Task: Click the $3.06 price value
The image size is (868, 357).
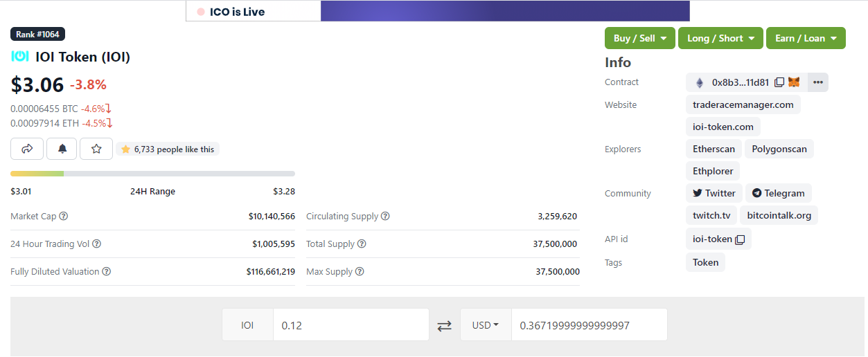Action: tap(37, 85)
